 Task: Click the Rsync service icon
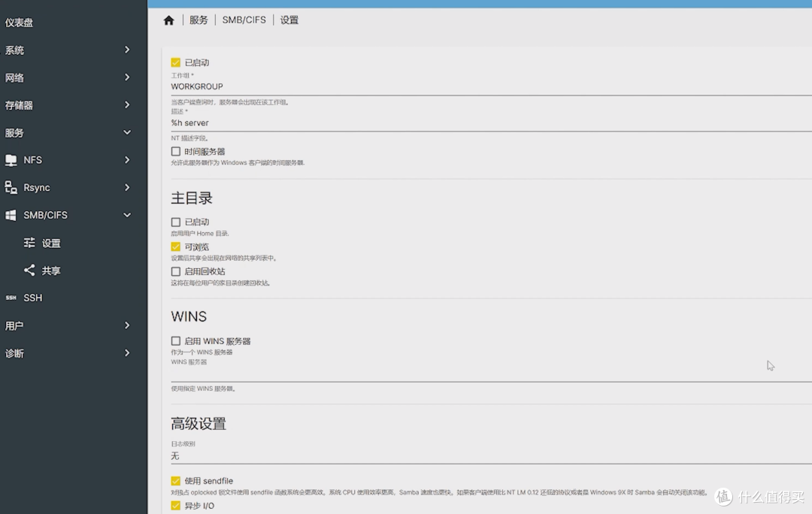pos(11,188)
